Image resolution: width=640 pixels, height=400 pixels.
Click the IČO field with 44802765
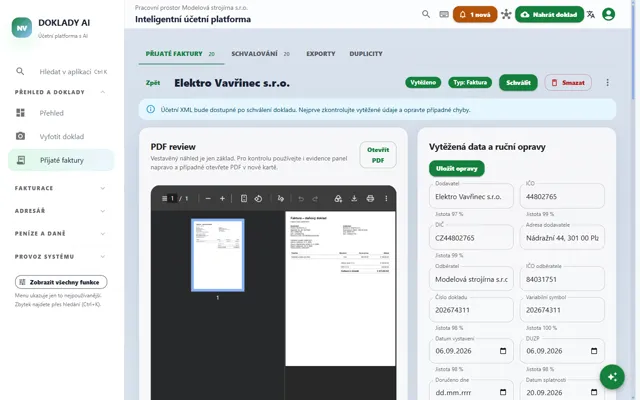(562, 197)
